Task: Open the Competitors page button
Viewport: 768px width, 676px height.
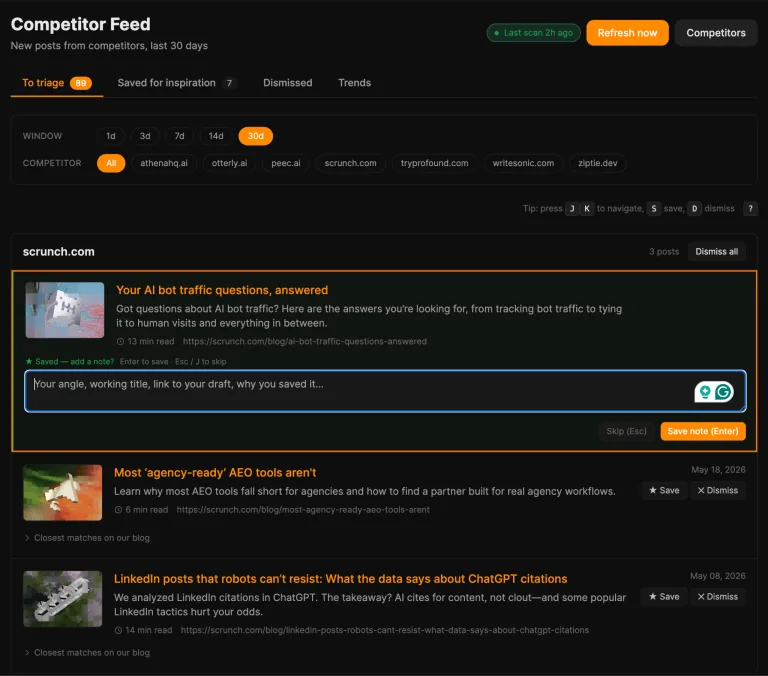Action: (716, 33)
